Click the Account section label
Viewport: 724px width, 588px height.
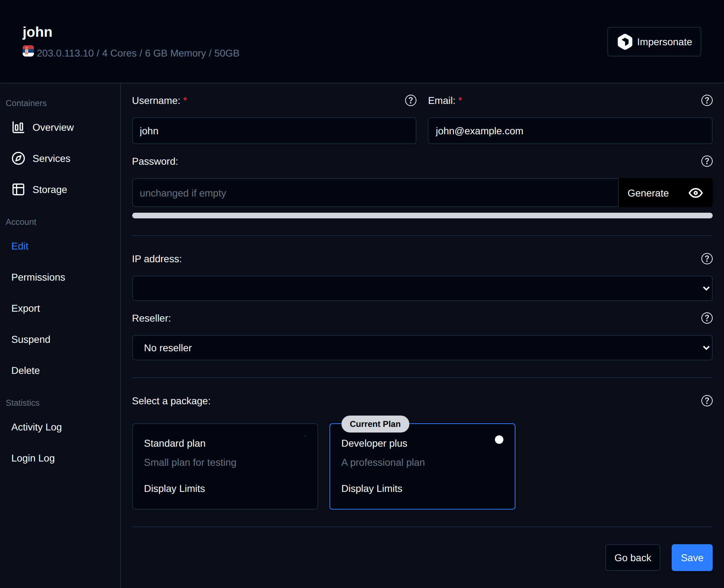pyautogui.click(x=21, y=222)
